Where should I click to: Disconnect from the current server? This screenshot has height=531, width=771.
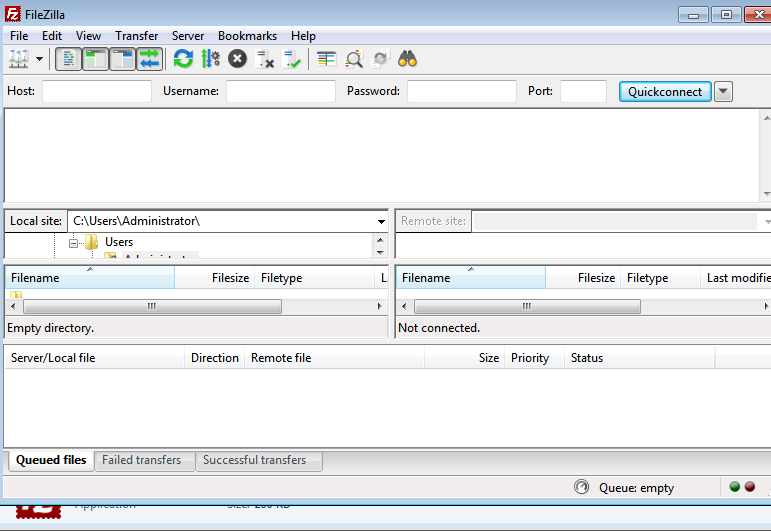265,59
